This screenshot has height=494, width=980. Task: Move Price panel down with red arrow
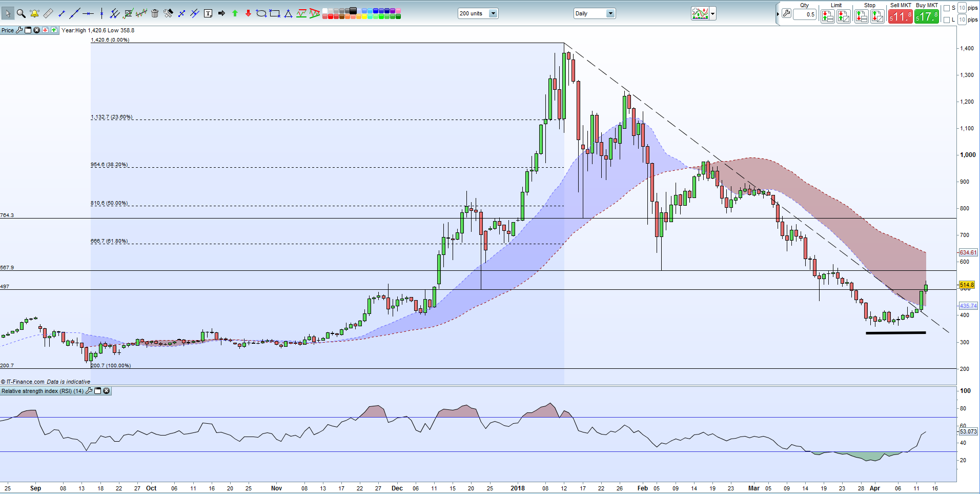point(45,30)
